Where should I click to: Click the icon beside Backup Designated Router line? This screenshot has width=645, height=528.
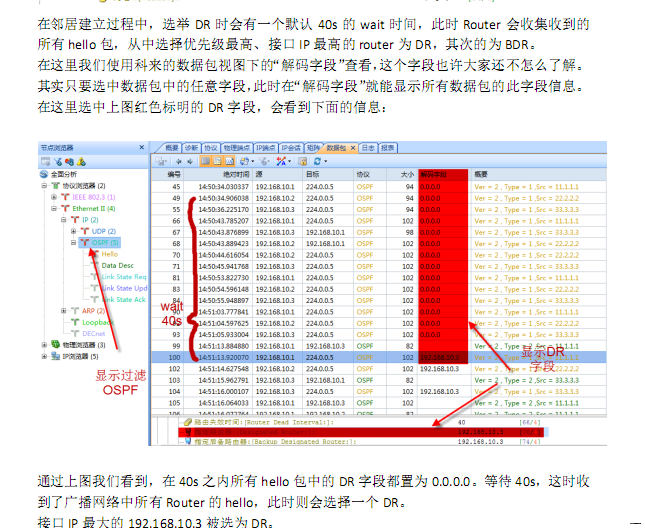click(188, 441)
